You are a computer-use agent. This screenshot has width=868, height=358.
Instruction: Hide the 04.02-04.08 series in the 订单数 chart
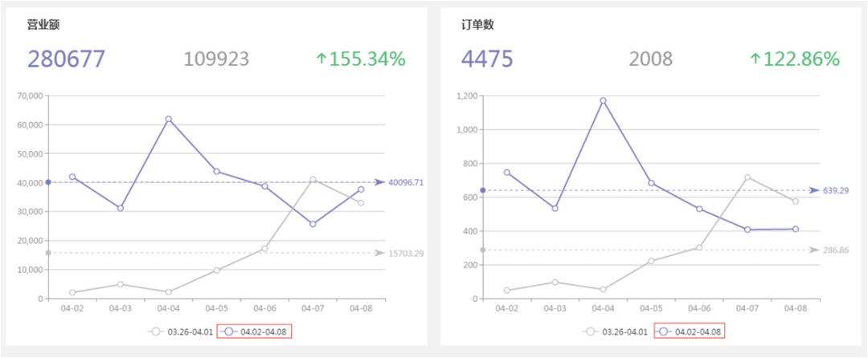click(687, 331)
